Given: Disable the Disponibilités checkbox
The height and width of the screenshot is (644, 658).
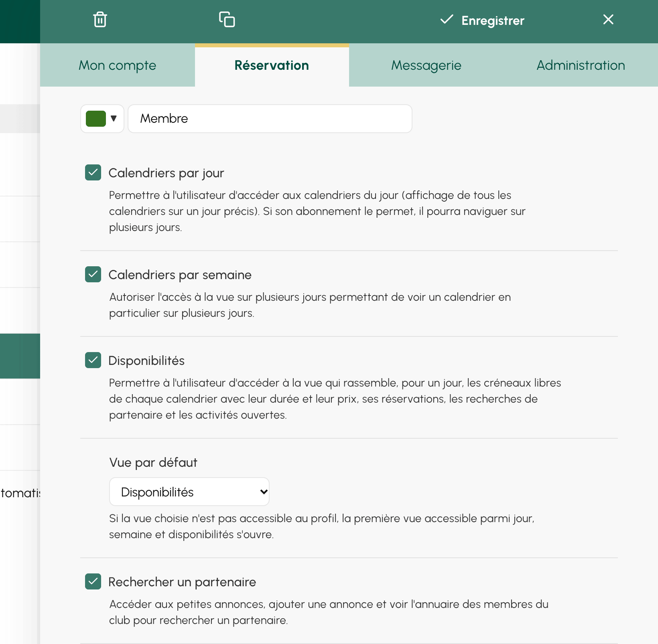Looking at the screenshot, I should tap(93, 360).
